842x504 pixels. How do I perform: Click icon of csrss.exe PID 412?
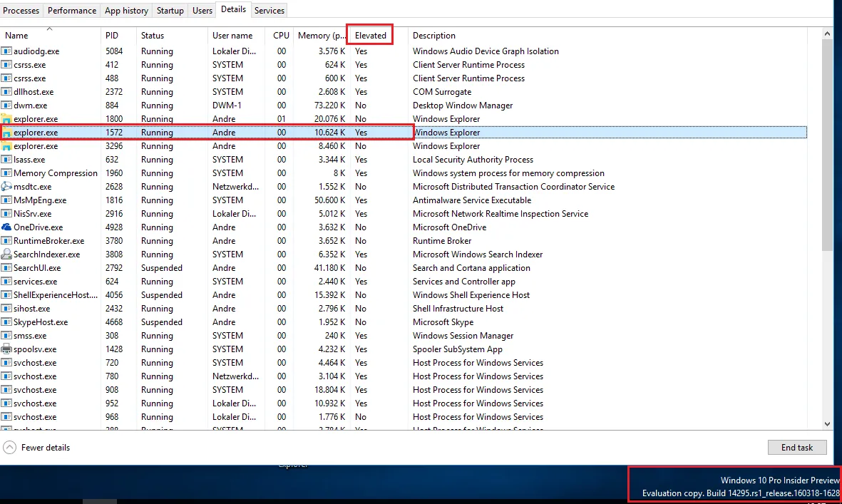click(x=6, y=64)
